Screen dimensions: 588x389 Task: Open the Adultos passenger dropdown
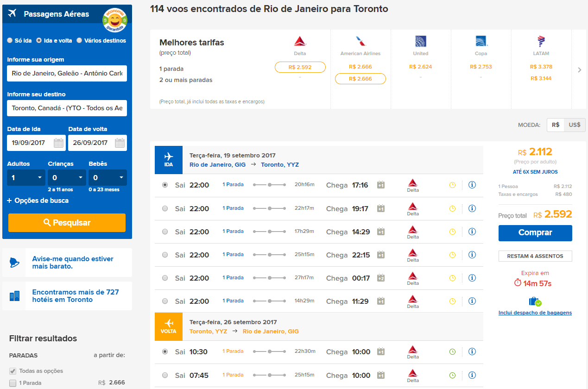click(26, 177)
